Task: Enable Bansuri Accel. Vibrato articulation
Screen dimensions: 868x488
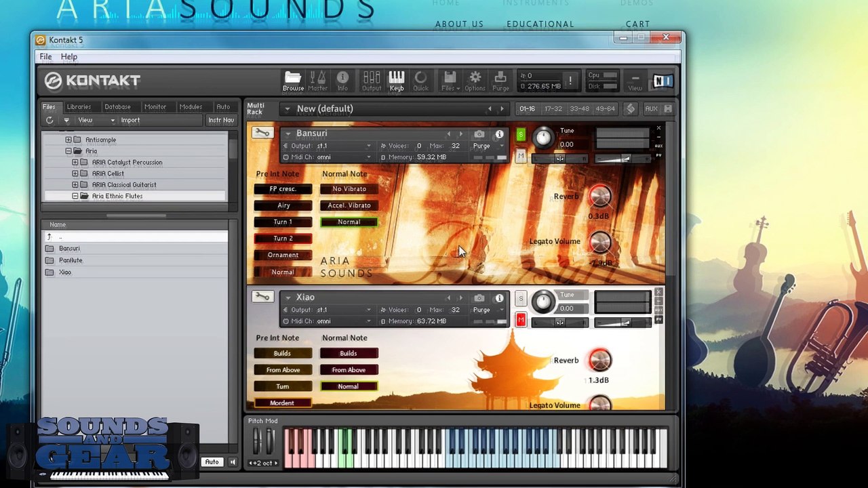Action: click(x=349, y=205)
